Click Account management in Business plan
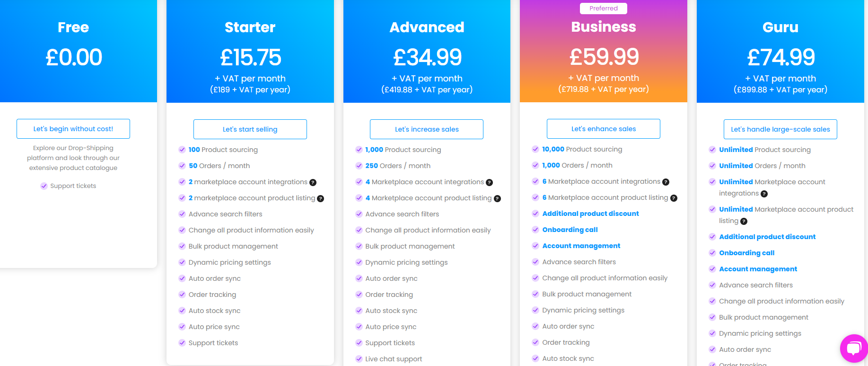 coord(581,246)
